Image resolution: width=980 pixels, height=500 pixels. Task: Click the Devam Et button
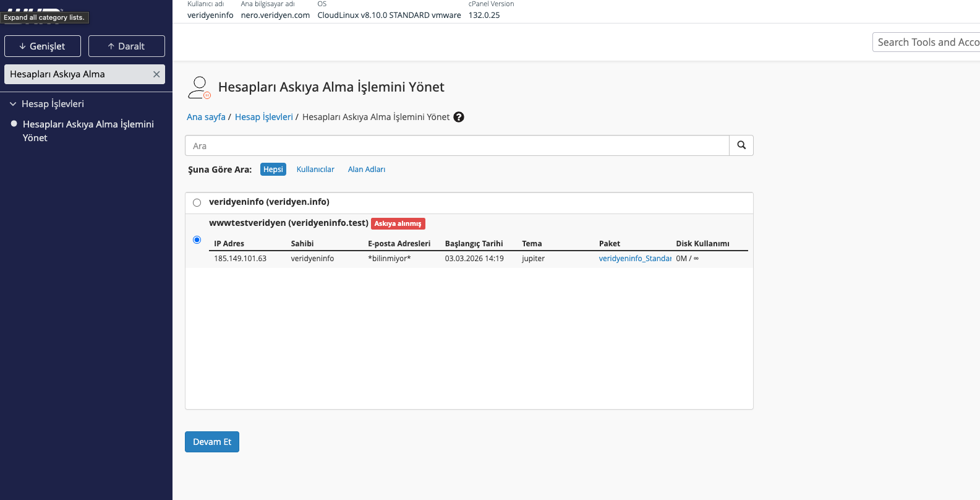click(x=212, y=442)
